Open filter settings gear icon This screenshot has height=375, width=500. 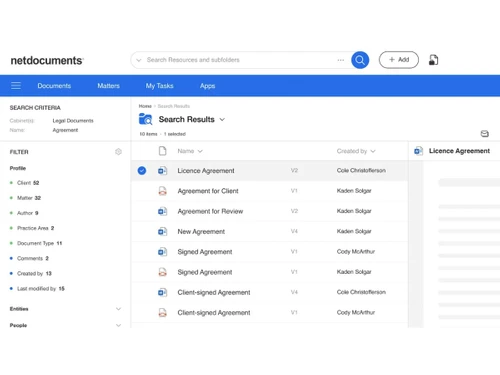point(118,152)
